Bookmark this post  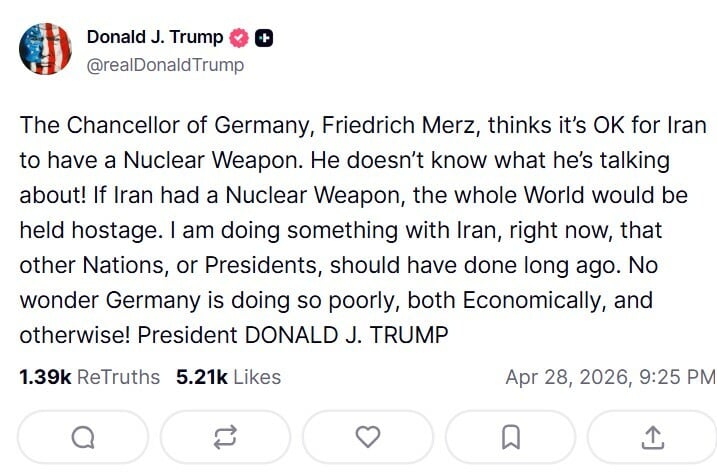pyautogui.click(x=510, y=437)
